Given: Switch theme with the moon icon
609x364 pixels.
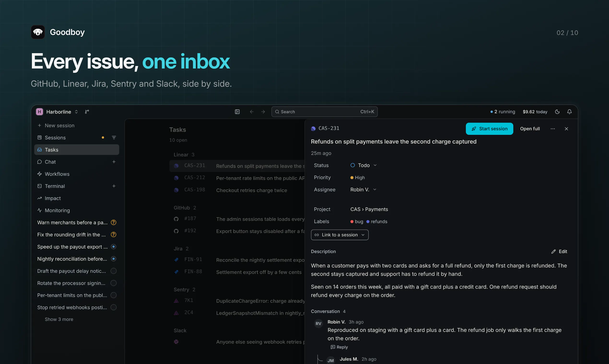Looking at the screenshot, I should coord(557,112).
